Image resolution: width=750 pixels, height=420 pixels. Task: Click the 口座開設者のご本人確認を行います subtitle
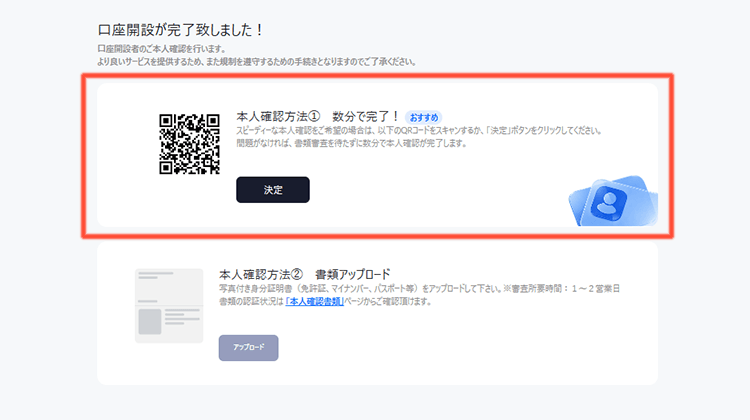(162, 49)
